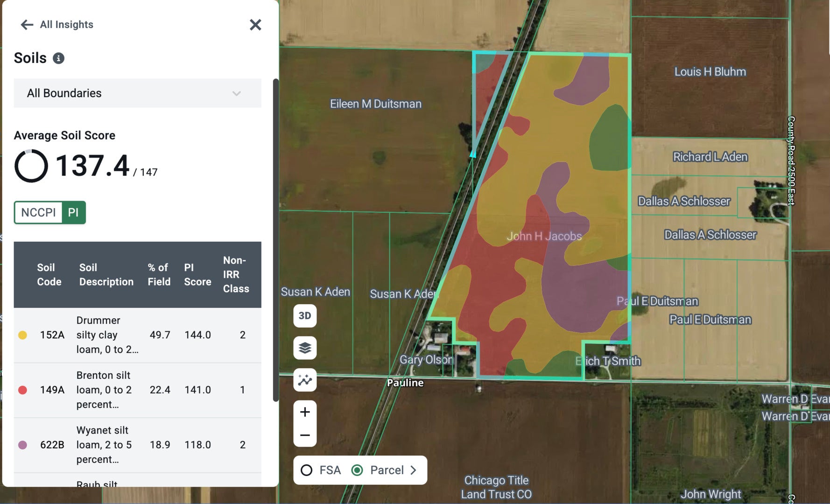Click the 144.0 PI score value

click(197, 335)
